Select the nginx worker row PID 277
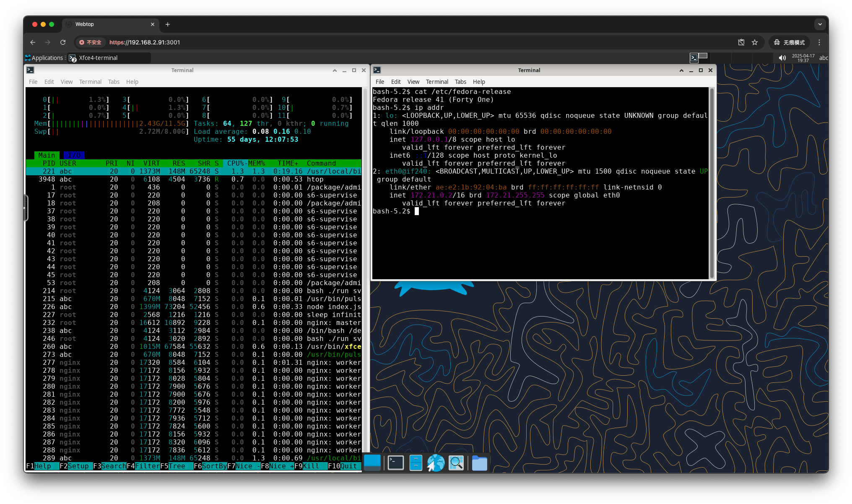The height and width of the screenshot is (504, 852). 193,362
